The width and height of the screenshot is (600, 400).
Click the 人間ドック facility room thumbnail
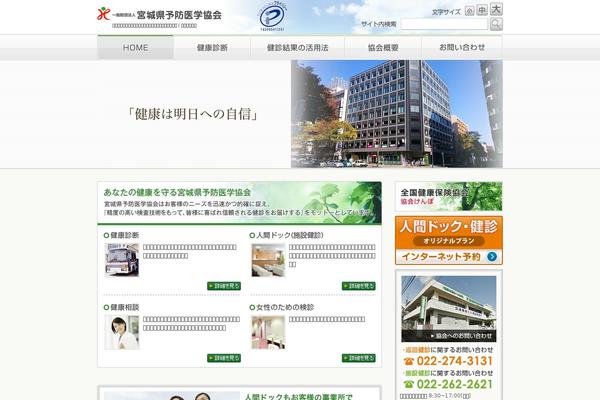[268, 260]
